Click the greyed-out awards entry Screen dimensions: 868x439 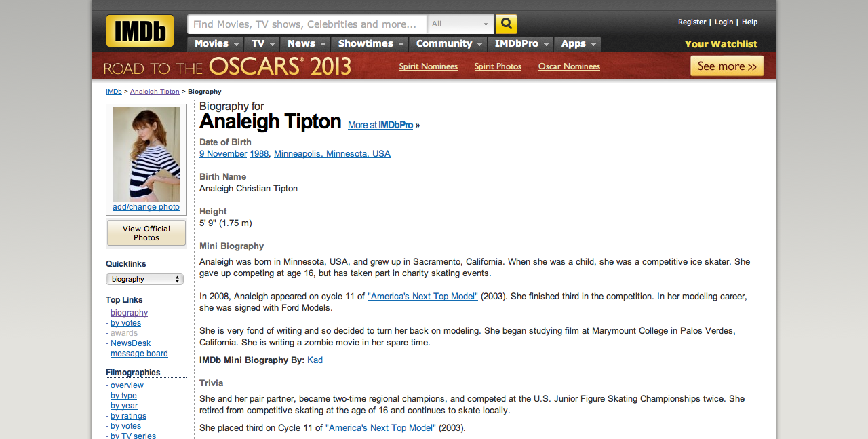pos(124,333)
